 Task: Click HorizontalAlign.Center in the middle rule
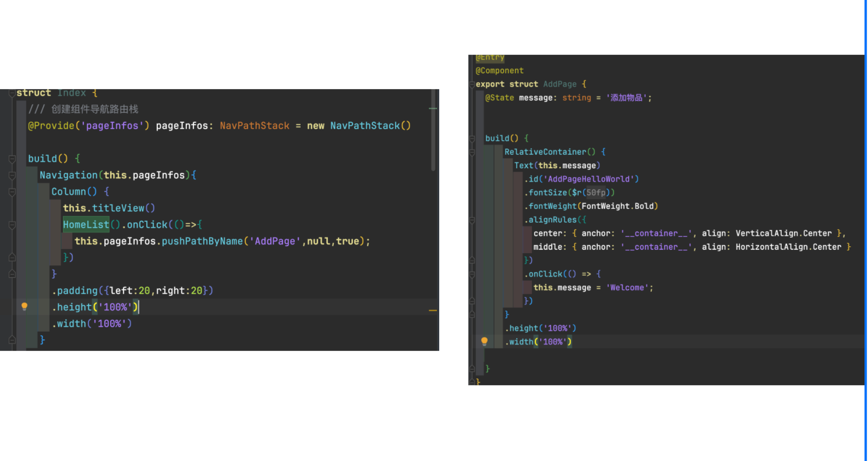pyautogui.click(x=789, y=247)
